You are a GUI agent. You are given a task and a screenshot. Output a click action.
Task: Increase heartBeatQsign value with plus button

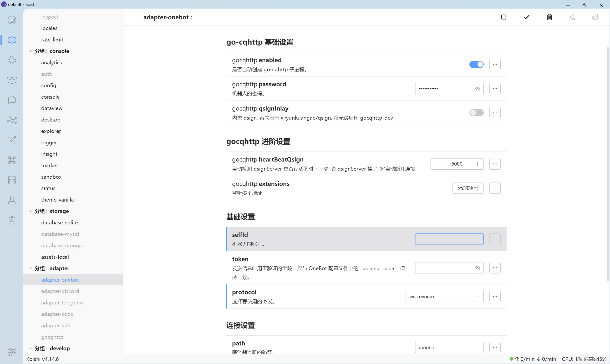coord(477,164)
